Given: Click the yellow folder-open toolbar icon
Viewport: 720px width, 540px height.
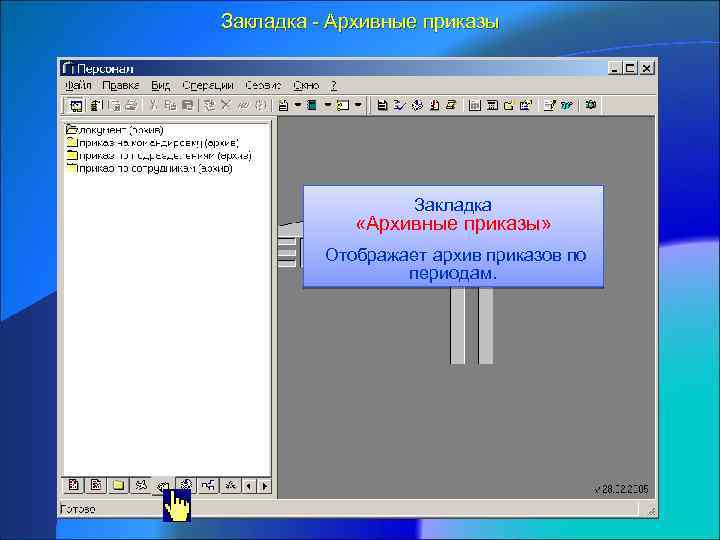Looking at the screenshot, I should coord(509,106).
